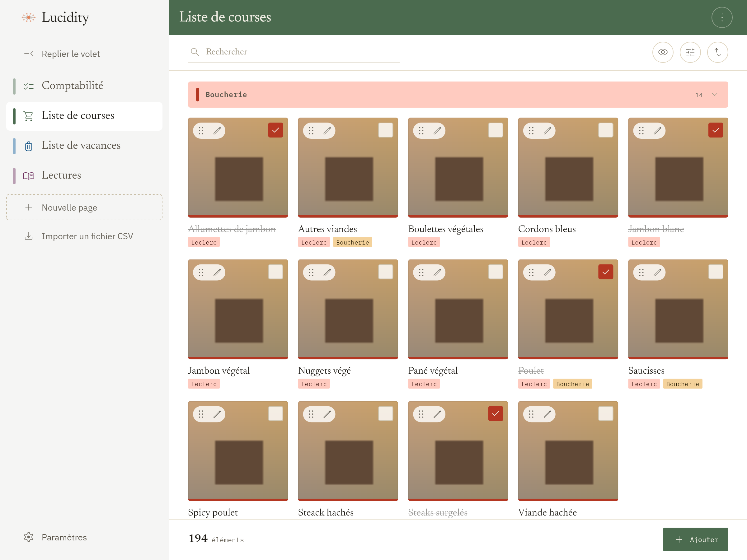Uncheck the Jambon blanc checkbox
Viewport: 747px width, 560px height.
716,130
